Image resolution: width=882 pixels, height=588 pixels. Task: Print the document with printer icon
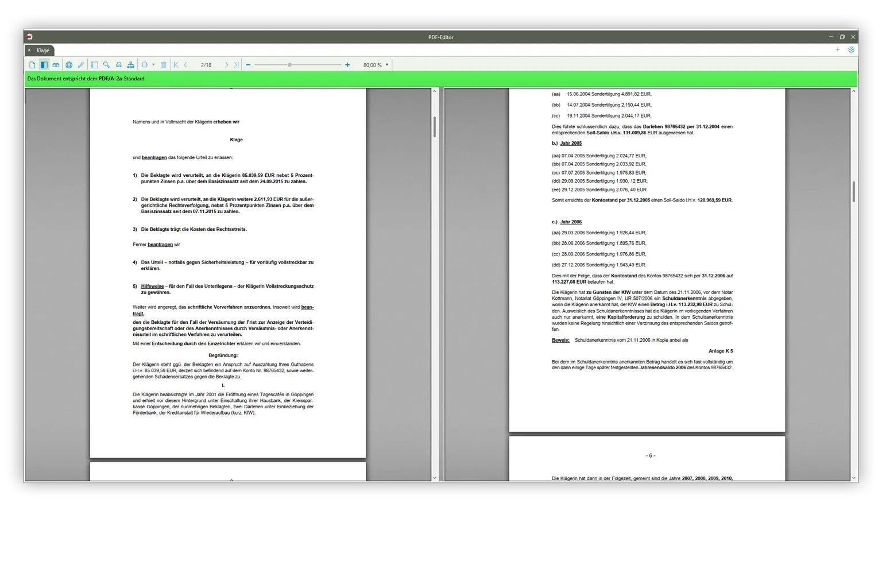coord(119,65)
